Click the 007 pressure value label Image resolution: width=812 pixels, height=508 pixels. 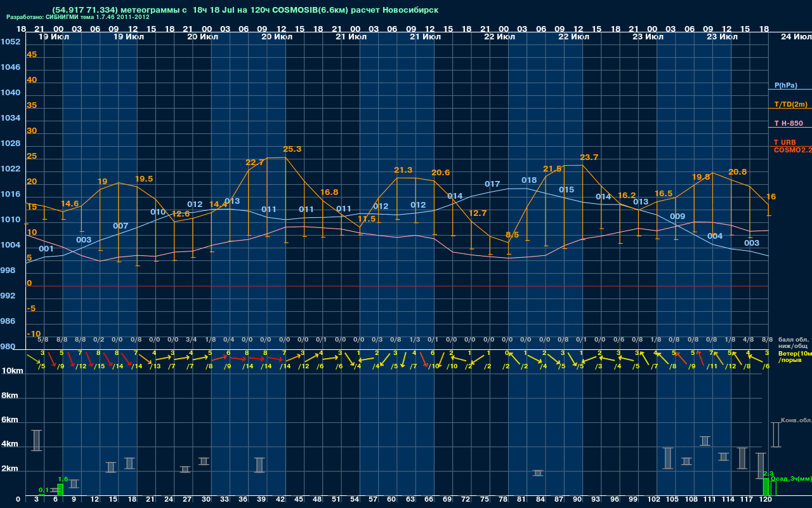click(x=121, y=226)
